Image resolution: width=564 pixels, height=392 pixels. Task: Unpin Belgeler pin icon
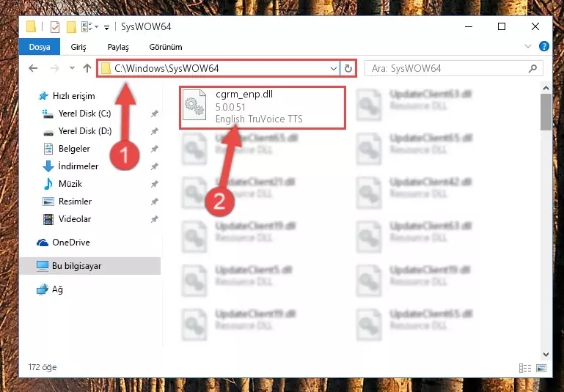point(154,149)
